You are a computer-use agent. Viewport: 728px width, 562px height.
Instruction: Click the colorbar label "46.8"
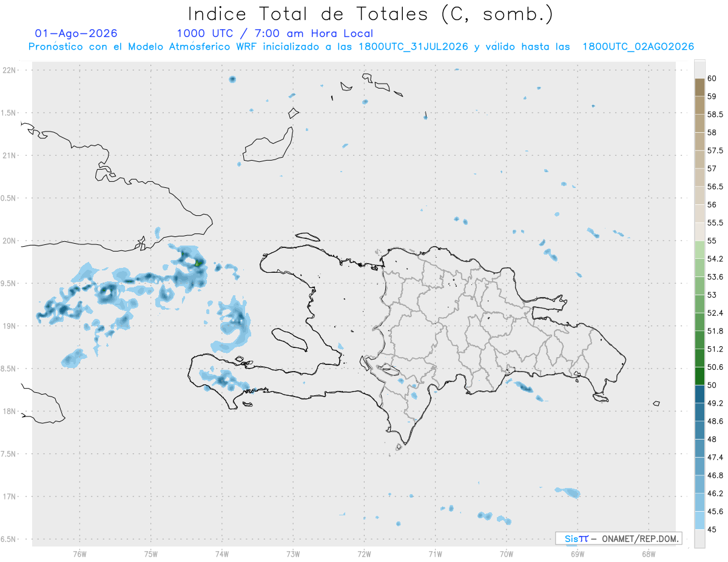click(x=715, y=475)
